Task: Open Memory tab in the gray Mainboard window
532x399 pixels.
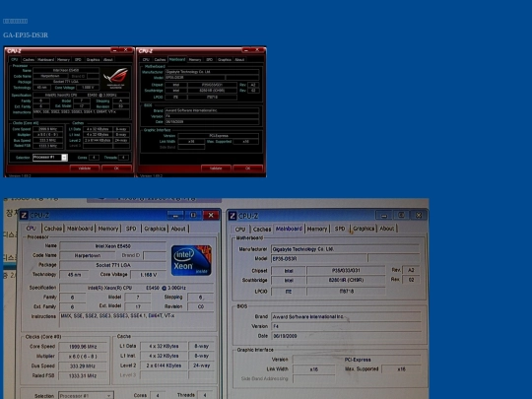Action: [x=317, y=229]
